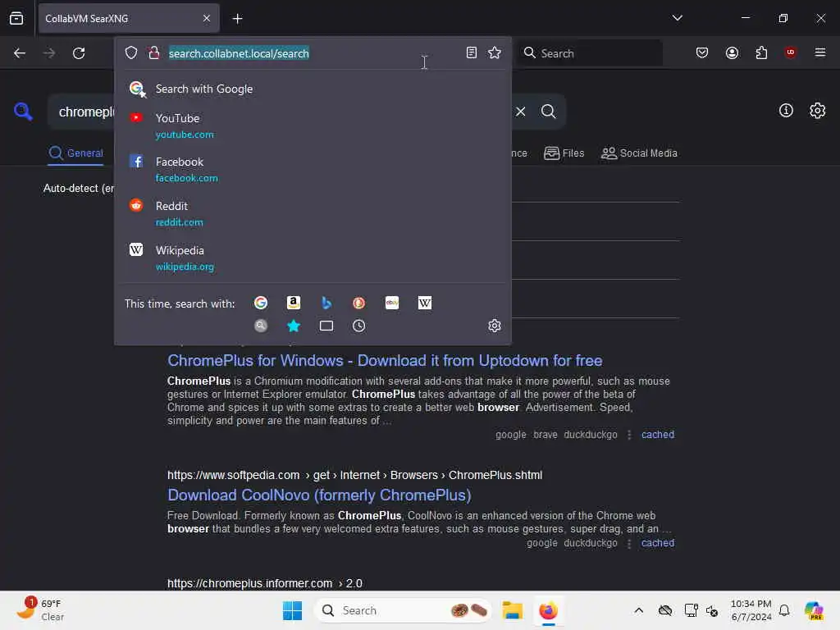Click the insecure connection lock icon
Viewport: 840px width, 630px height.
[x=154, y=52]
